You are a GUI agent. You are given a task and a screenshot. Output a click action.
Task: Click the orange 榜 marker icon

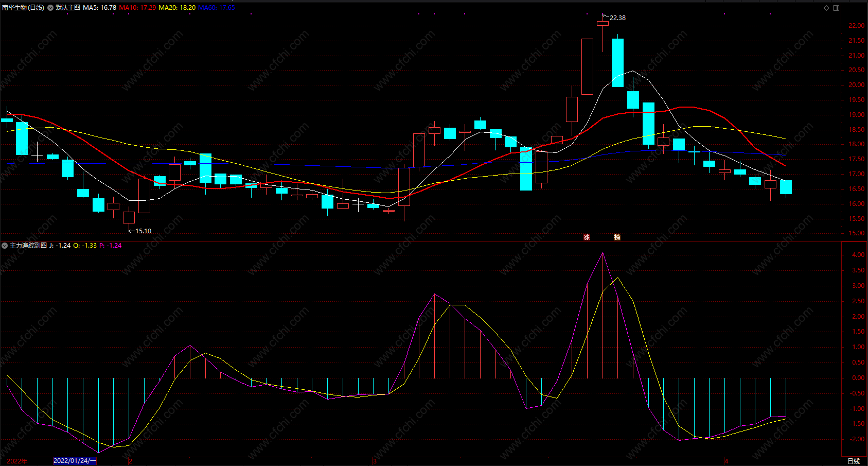click(617, 237)
